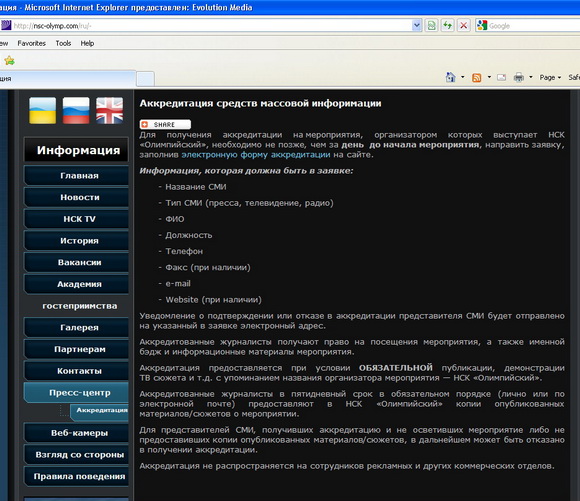
Task: Expand the Print options dropdown arrow
Action: click(531, 77)
